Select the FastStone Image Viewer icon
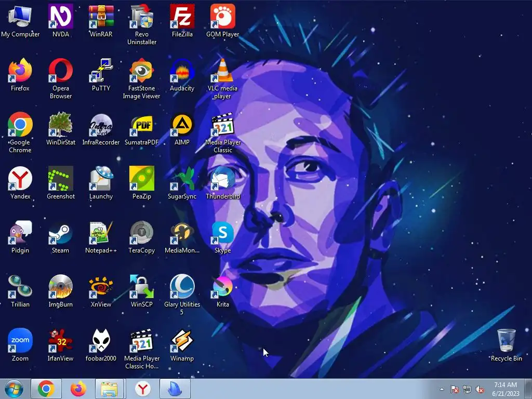 (x=142, y=79)
